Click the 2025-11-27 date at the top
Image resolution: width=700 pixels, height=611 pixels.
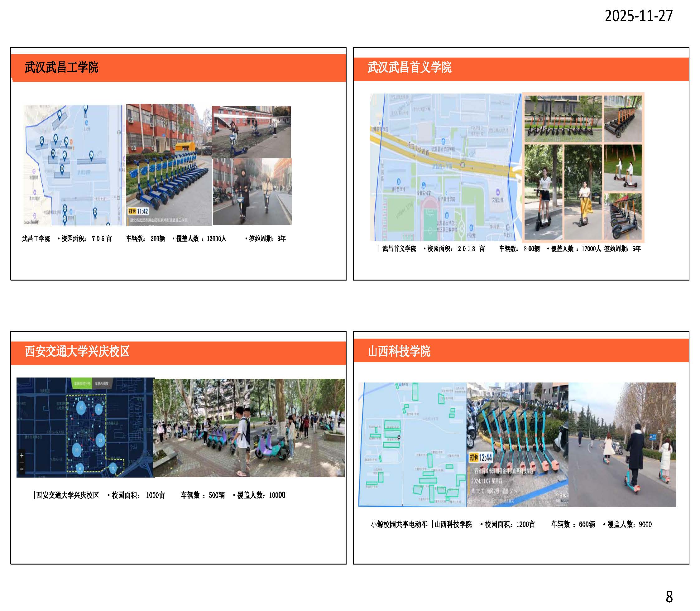(x=639, y=16)
